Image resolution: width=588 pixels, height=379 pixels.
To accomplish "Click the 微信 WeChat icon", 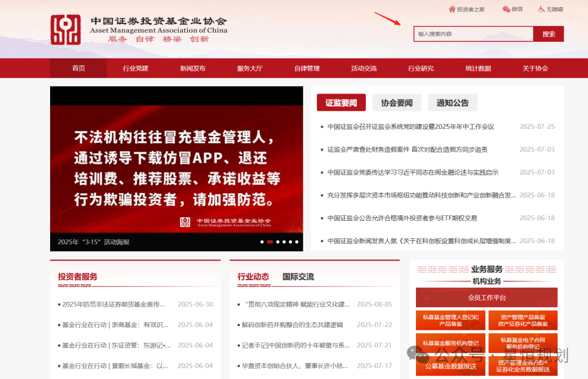I will pos(506,9).
